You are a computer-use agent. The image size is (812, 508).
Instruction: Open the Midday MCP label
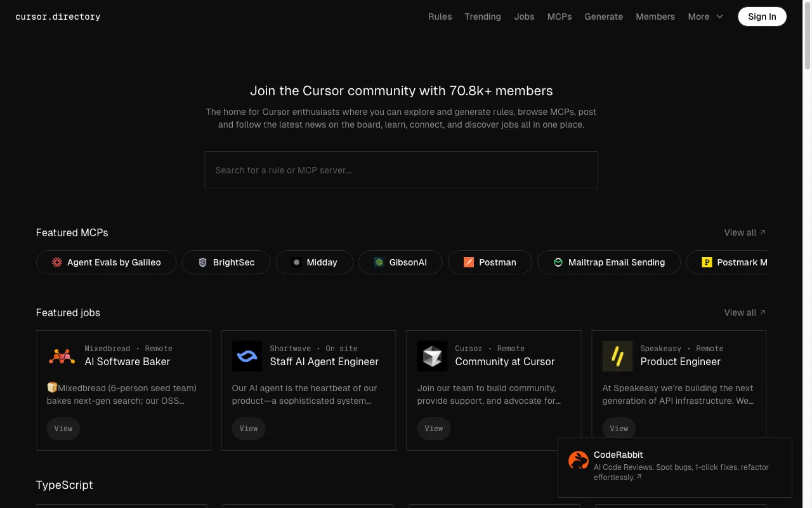tap(322, 262)
